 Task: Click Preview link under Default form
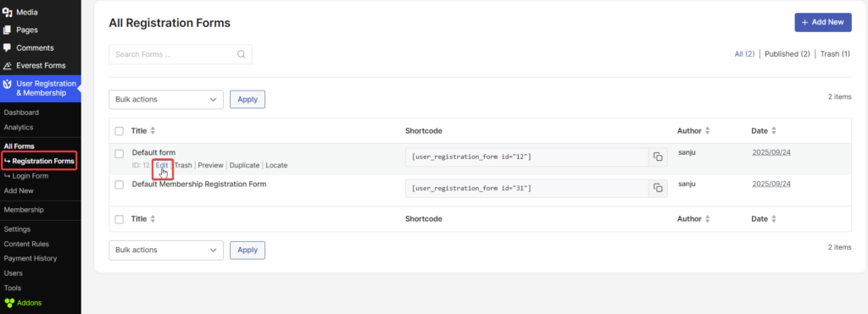coord(210,165)
